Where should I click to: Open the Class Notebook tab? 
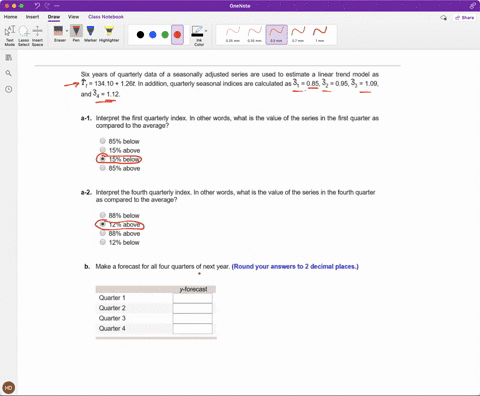pyautogui.click(x=106, y=17)
